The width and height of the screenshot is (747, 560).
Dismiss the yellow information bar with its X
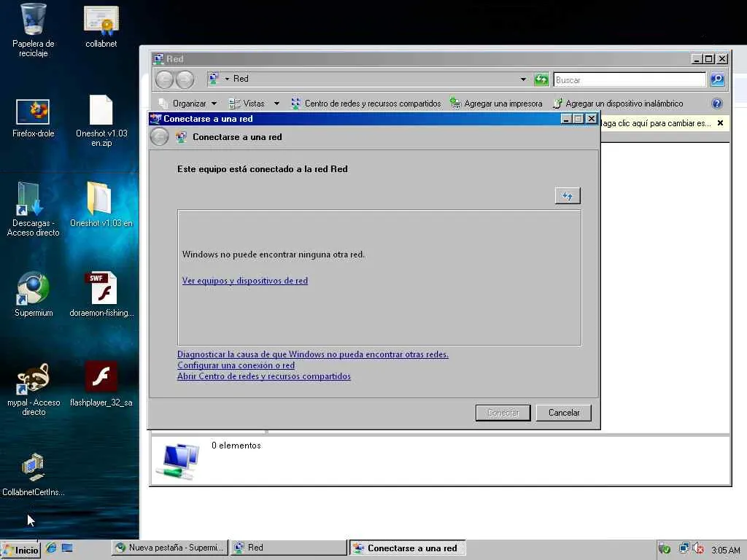pos(720,122)
